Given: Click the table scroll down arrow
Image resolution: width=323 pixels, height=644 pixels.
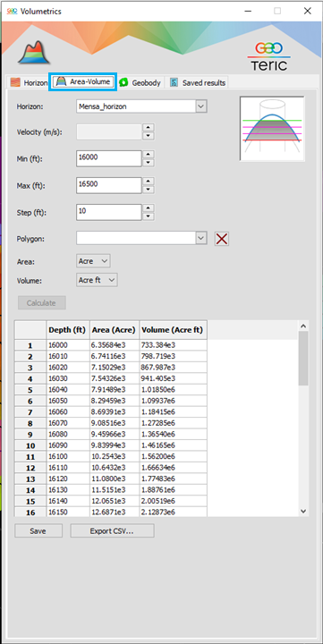Looking at the screenshot, I should coord(303,511).
